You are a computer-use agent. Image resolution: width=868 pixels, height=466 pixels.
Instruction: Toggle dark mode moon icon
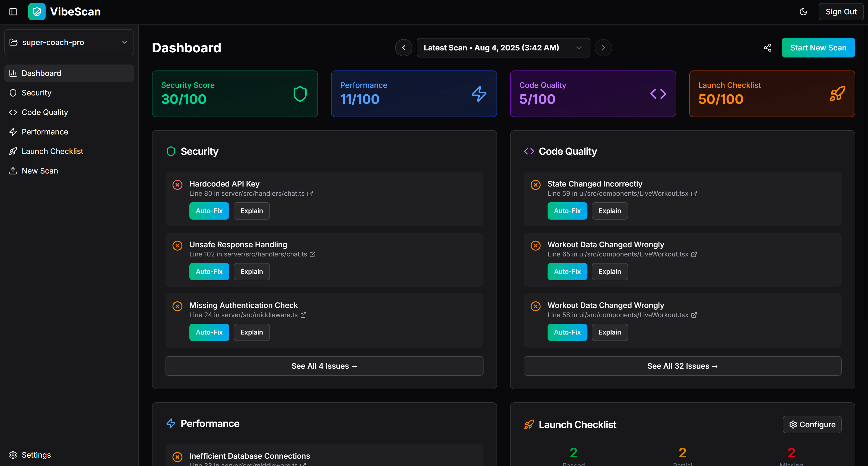click(803, 12)
